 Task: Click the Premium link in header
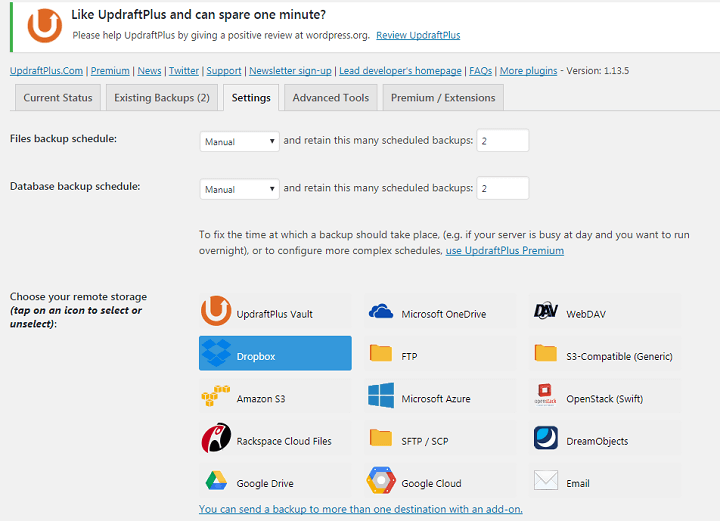110,71
